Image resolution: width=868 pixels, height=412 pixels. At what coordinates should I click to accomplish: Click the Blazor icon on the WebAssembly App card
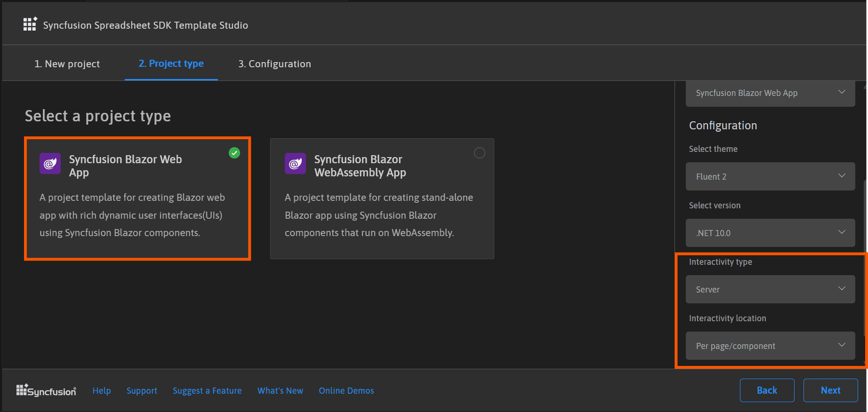295,164
